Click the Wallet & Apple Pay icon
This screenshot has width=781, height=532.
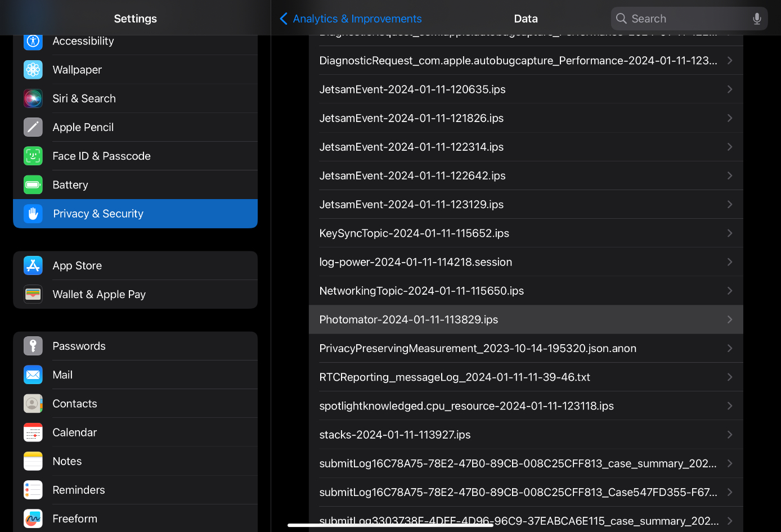tap(33, 294)
